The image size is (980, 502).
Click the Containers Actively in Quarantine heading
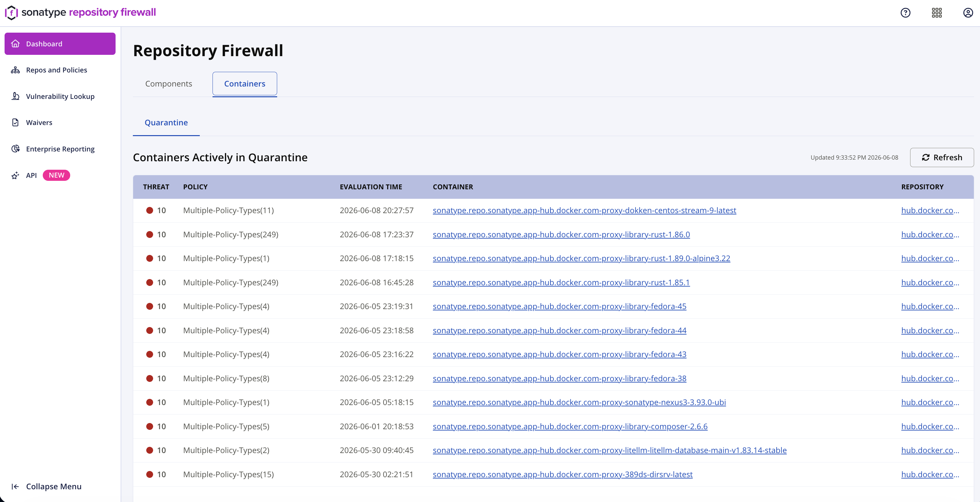[x=220, y=157]
